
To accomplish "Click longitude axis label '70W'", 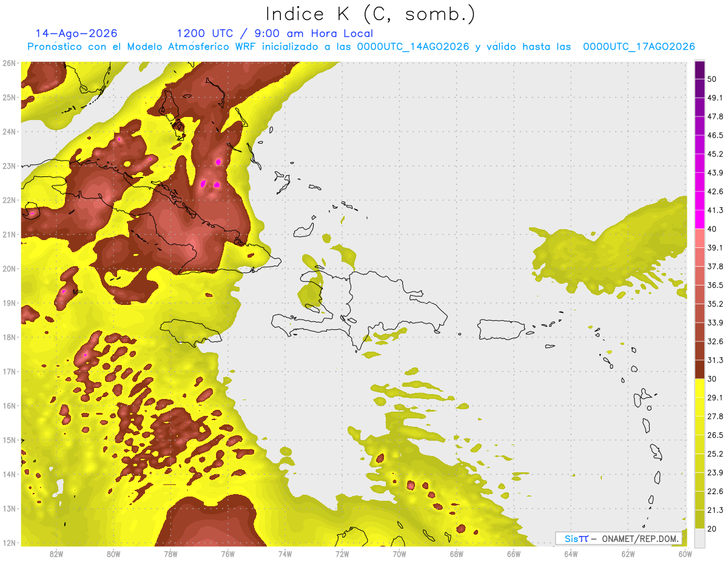I will click(x=399, y=554).
